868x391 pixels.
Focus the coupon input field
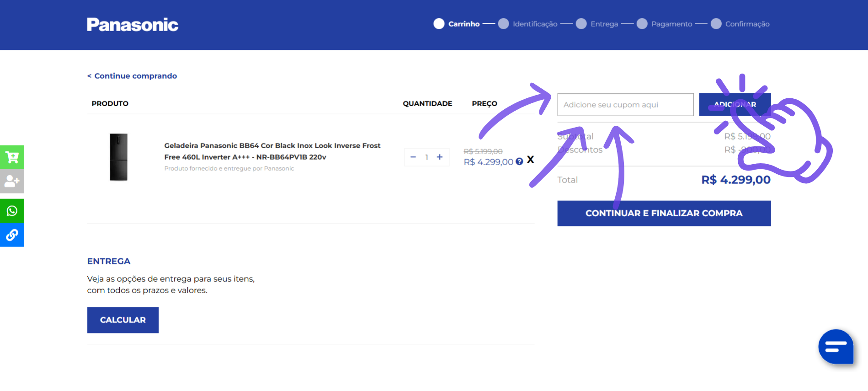(625, 105)
